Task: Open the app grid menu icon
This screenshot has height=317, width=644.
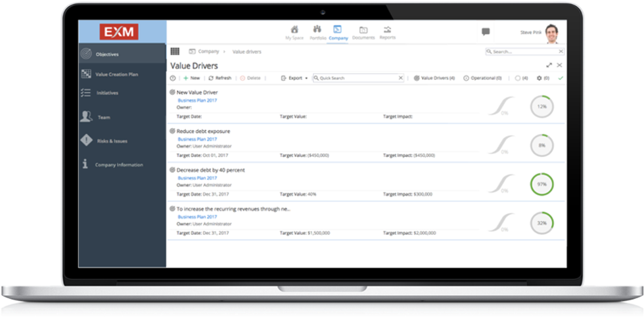Action: pos(175,51)
